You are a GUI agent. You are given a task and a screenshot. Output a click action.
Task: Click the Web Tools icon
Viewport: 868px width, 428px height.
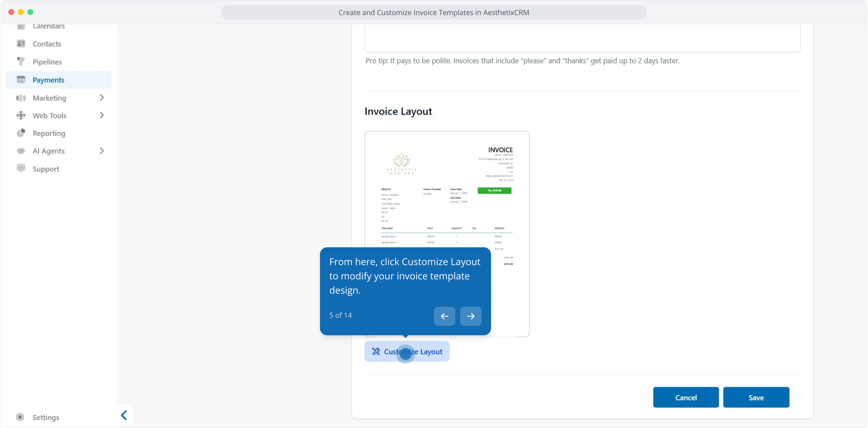point(21,115)
